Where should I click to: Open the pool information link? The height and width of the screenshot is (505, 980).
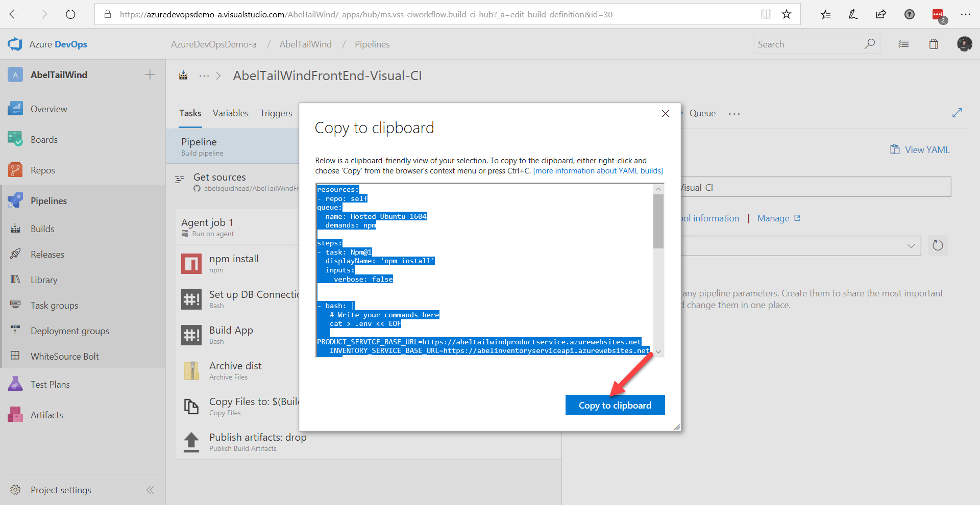(x=710, y=218)
